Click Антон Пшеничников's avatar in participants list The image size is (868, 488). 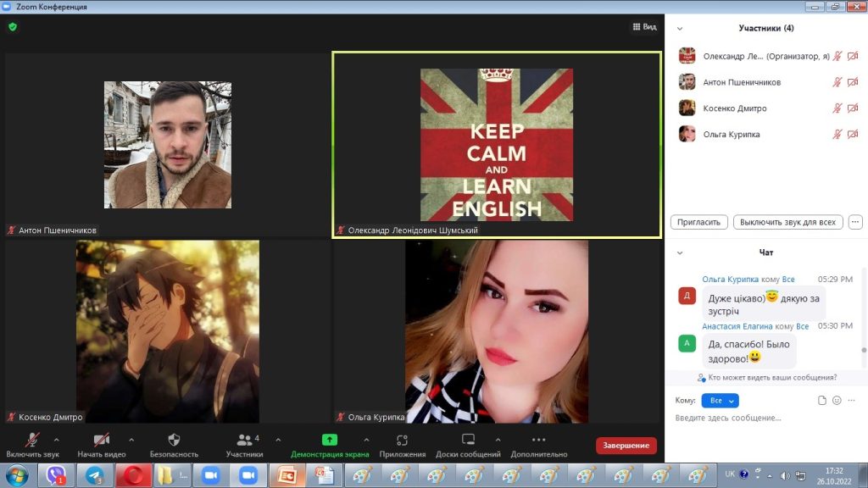(687, 82)
